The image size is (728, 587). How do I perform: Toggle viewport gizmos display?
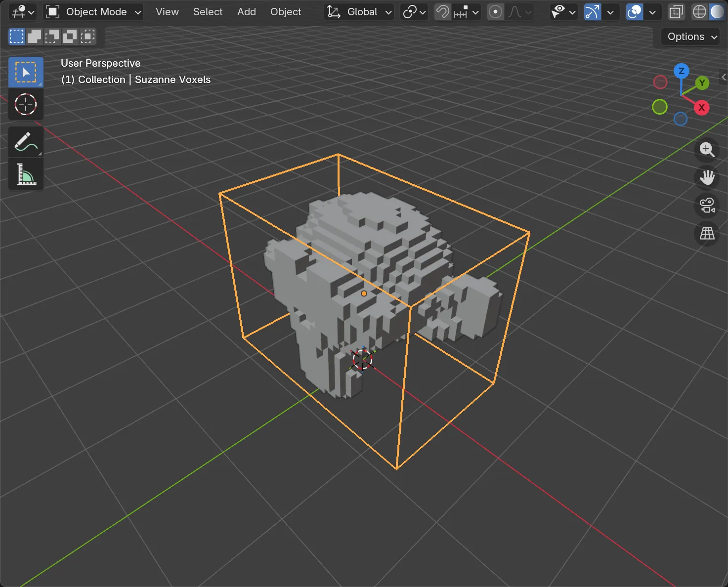[592, 12]
